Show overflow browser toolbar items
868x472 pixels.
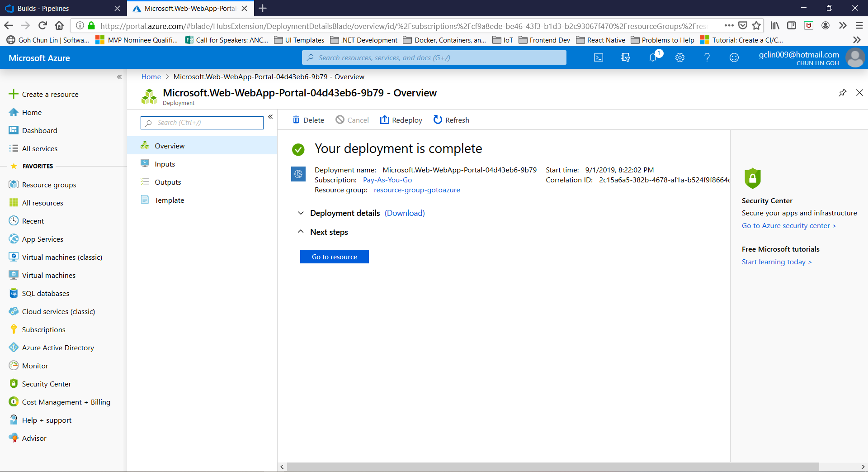coord(843,25)
